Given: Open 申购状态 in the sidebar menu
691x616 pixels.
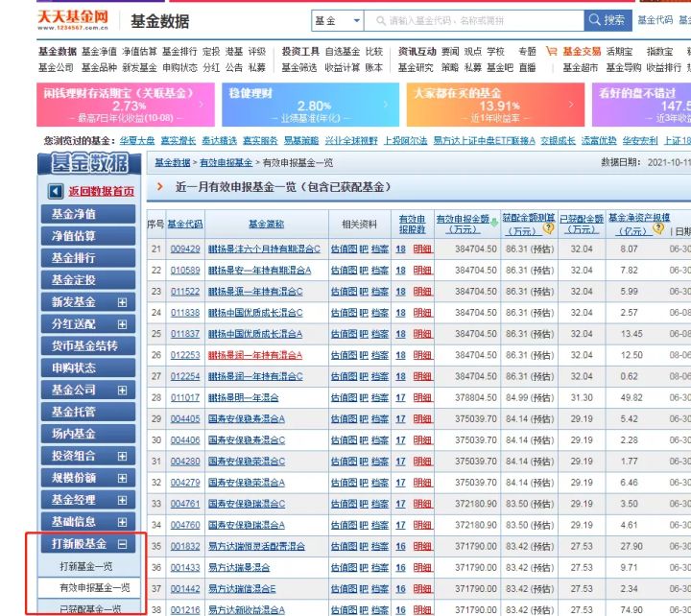Looking at the screenshot, I should [88, 367].
